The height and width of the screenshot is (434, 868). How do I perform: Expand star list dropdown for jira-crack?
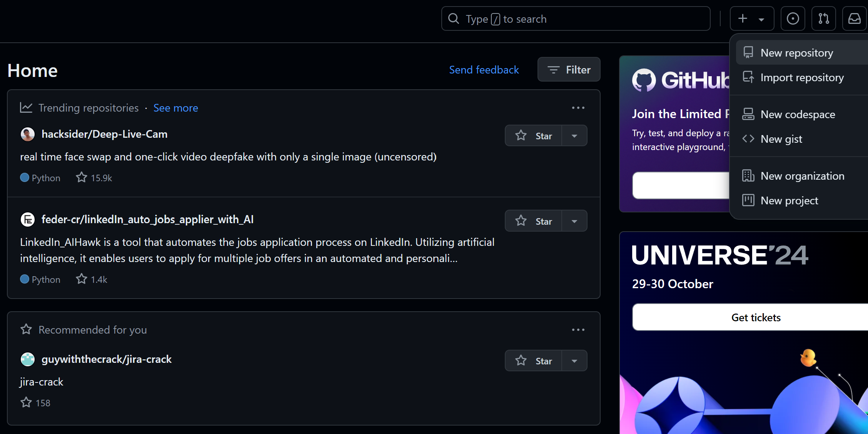574,361
